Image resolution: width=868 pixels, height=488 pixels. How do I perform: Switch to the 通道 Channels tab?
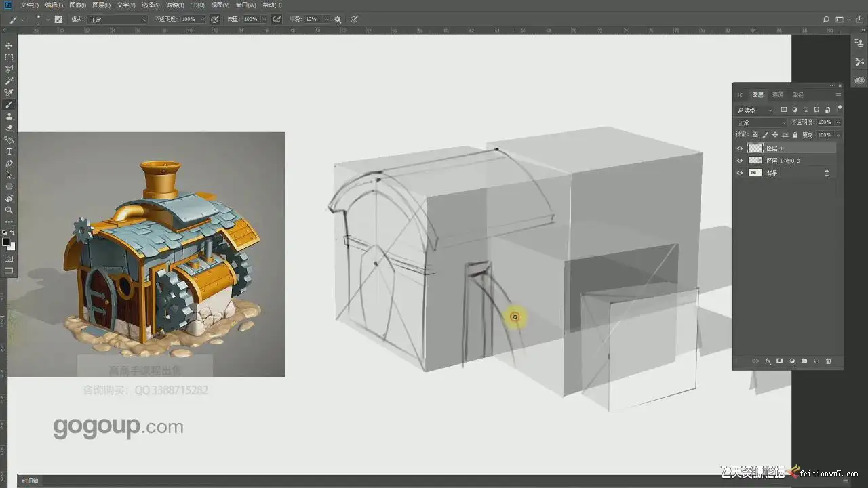[778, 95]
